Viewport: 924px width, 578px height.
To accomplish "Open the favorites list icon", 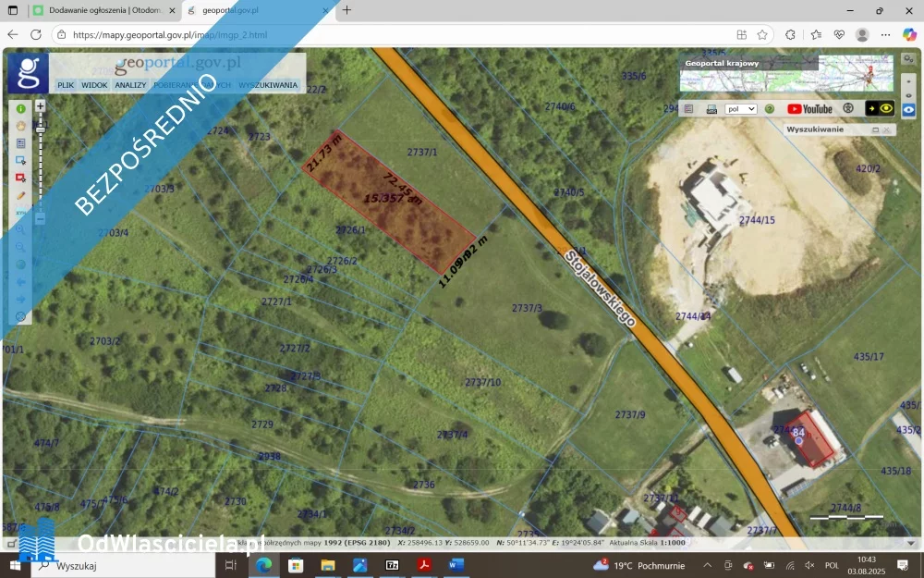I will (x=816, y=35).
